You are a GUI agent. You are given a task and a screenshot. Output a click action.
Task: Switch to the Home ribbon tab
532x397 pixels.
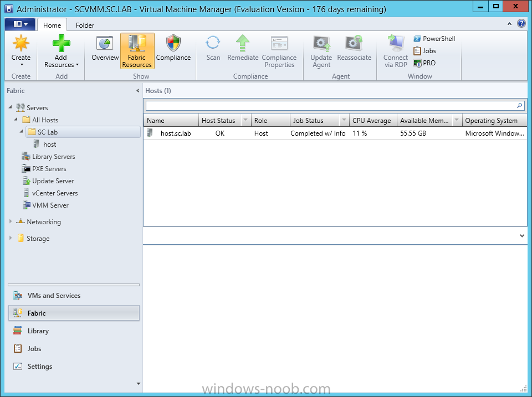tap(52, 25)
